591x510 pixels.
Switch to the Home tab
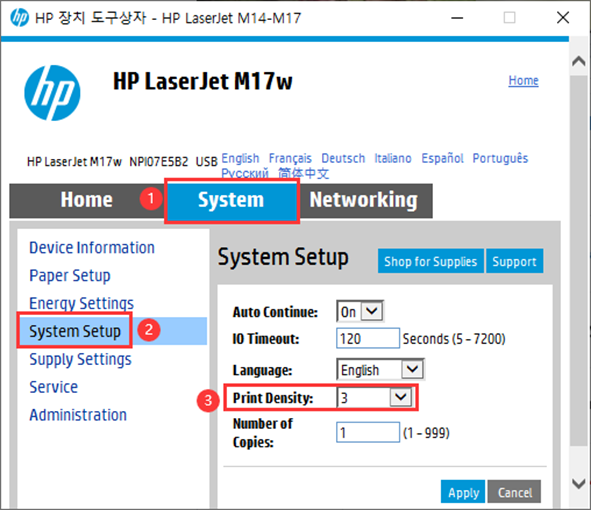(x=87, y=200)
